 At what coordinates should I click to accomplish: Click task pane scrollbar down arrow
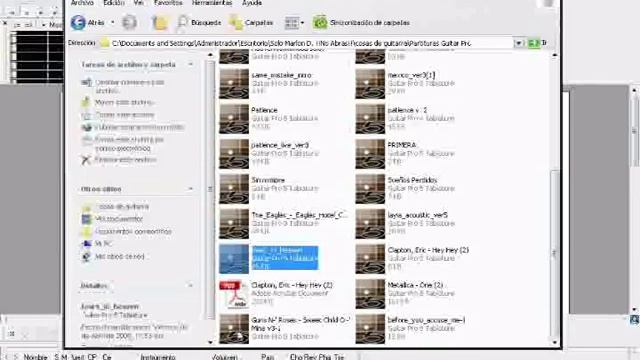210,342
